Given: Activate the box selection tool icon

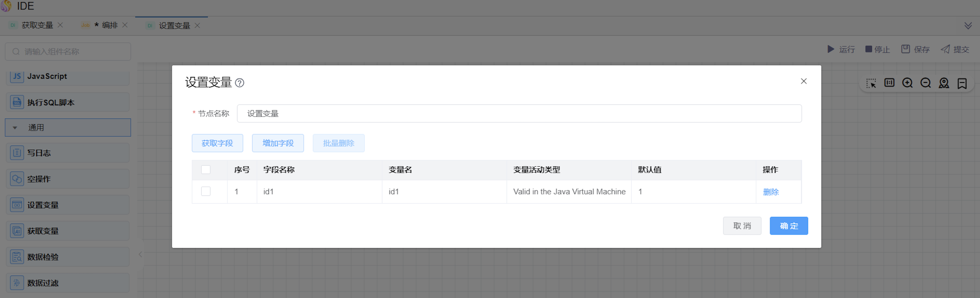Looking at the screenshot, I should tap(871, 83).
